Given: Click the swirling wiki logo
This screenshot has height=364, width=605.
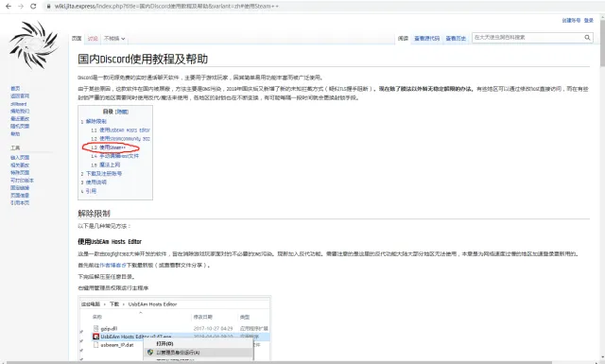Looking at the screenshot, I should coord(34,45).
